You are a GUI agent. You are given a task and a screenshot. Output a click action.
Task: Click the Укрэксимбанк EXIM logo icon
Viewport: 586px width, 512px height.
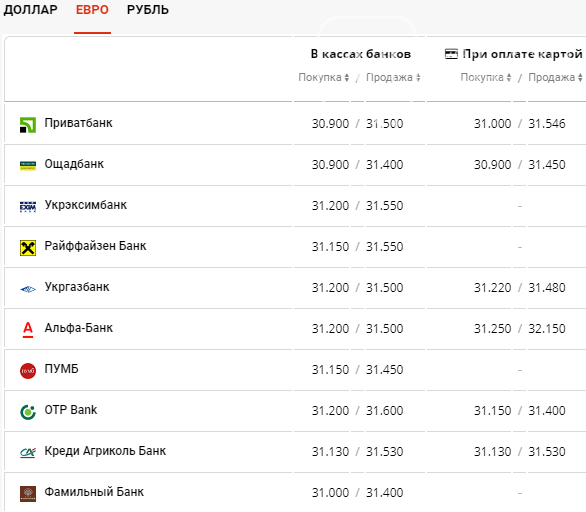28,207
